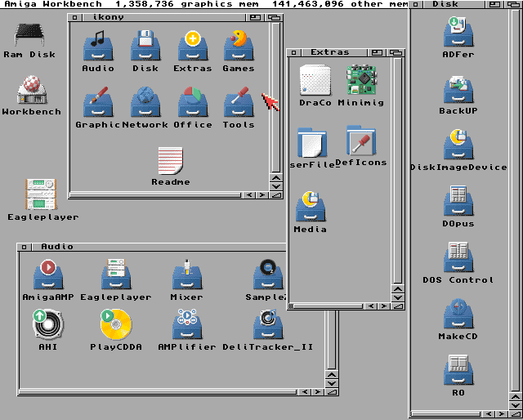Click the Extras window vertical scrollbar
The image size is (523, 420).
(397, 163)
